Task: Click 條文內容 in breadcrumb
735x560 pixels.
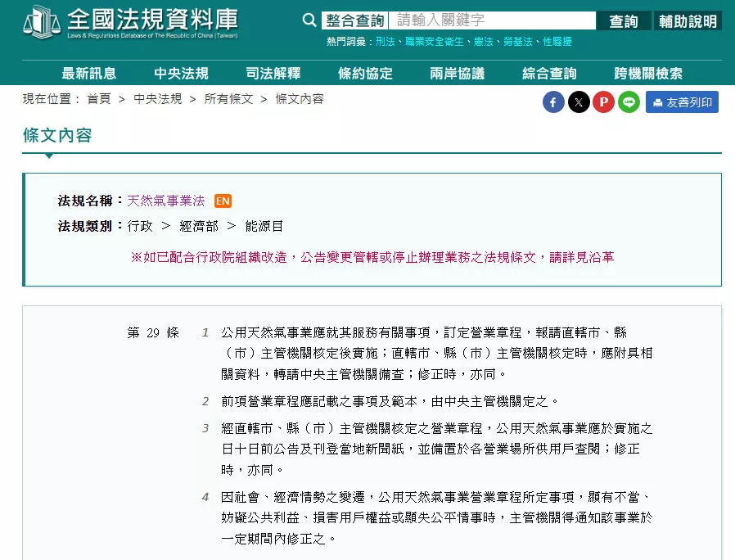Action: click(x=300, y=99)
